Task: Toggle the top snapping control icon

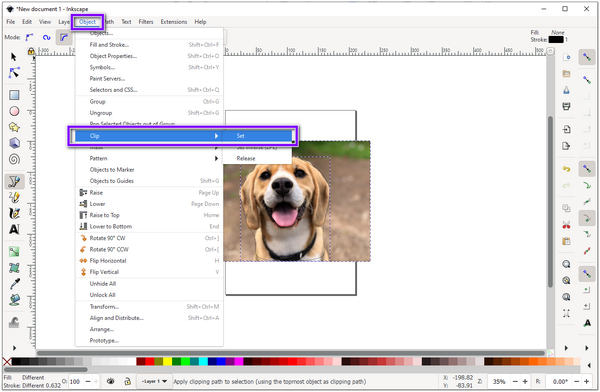Action: tap(587, 57)
